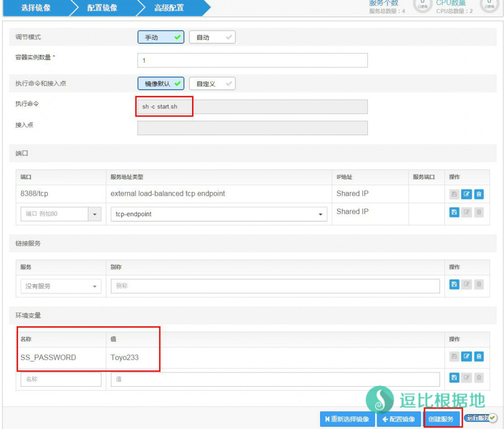Open the port number dropdown arrow

[94, 214]
